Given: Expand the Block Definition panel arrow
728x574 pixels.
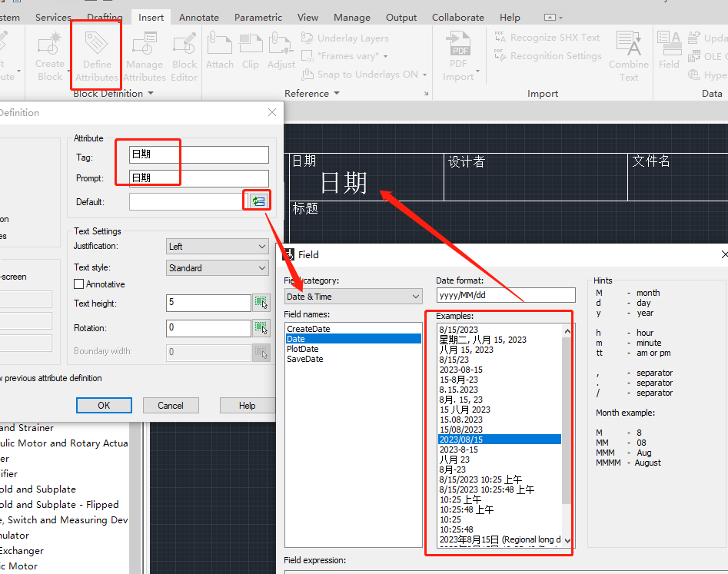Looking at the screenshot, I should pyautogui.click(x=151, y=93).
